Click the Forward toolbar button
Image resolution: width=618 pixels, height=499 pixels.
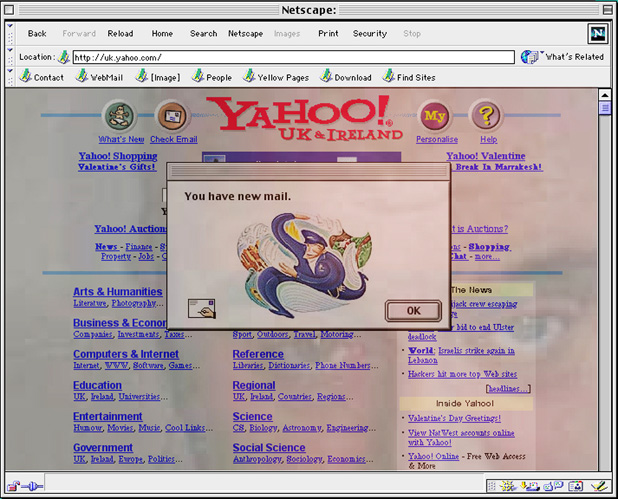pos(79,34)
